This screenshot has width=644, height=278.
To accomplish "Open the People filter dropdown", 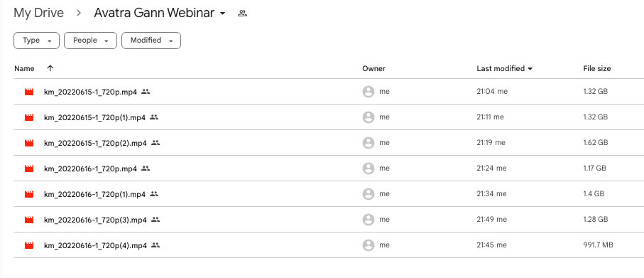I will (90, 41).
